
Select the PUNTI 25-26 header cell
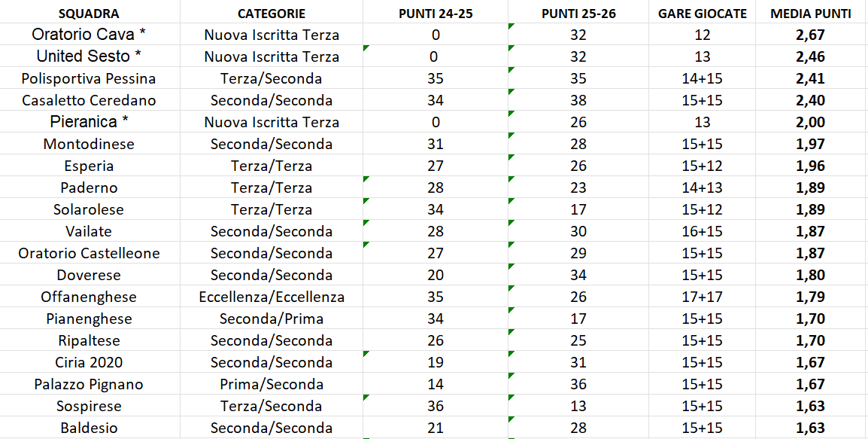(x=578, y=14)
